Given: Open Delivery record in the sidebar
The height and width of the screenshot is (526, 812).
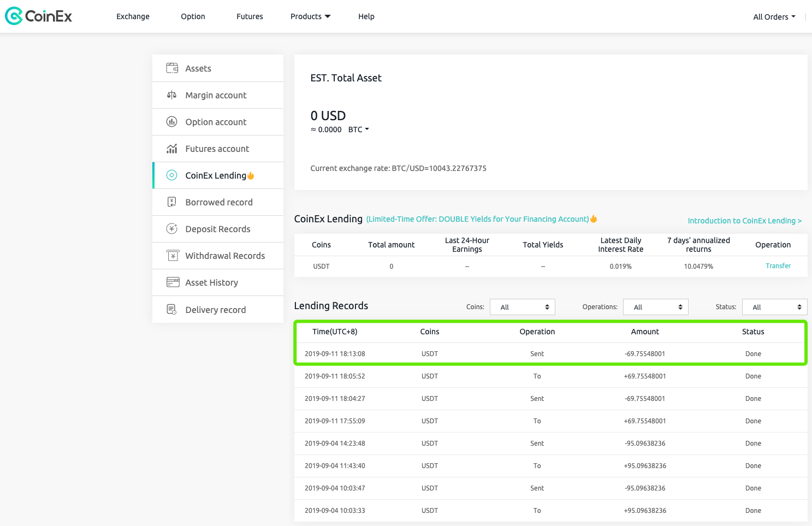Looking at the screenshot, I should tap(218, 310).
